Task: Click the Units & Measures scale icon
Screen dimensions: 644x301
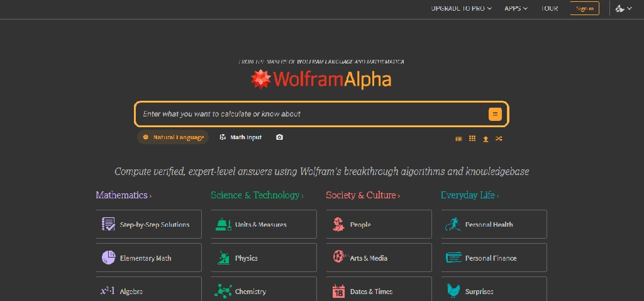Action: [x=223, y=225]
